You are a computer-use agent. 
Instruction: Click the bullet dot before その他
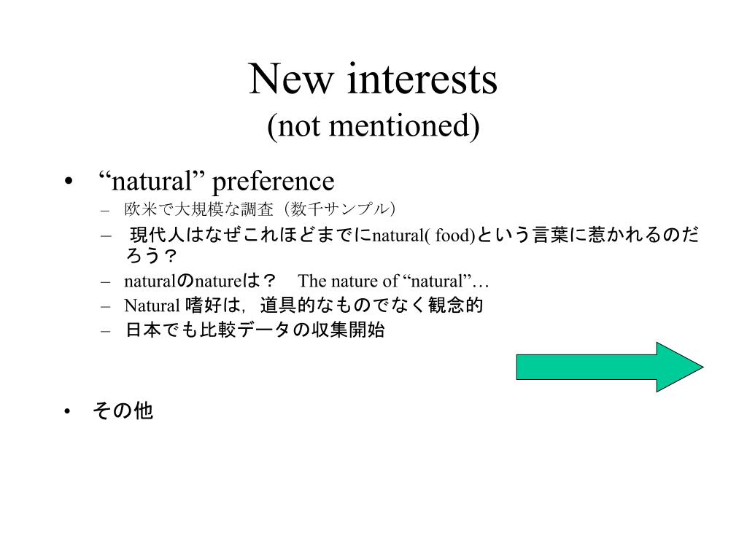click(67, 411)
